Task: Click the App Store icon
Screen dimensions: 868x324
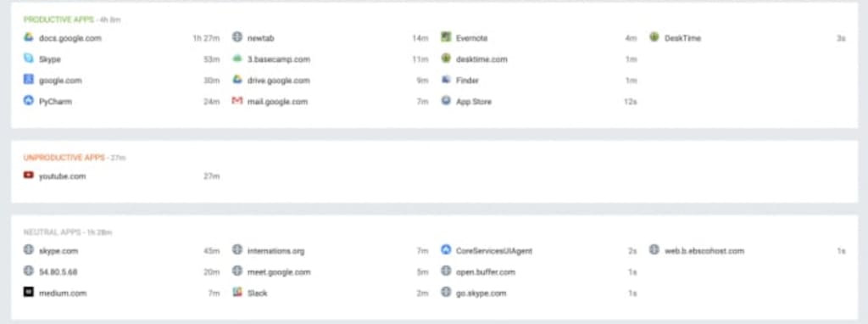Action: (x=446, y=101)
